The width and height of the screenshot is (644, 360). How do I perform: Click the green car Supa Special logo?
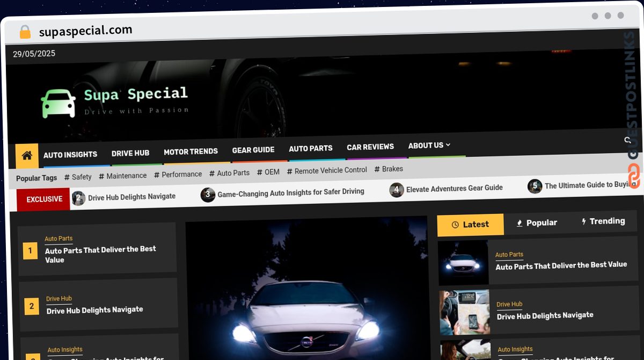(x=58, y=103)
